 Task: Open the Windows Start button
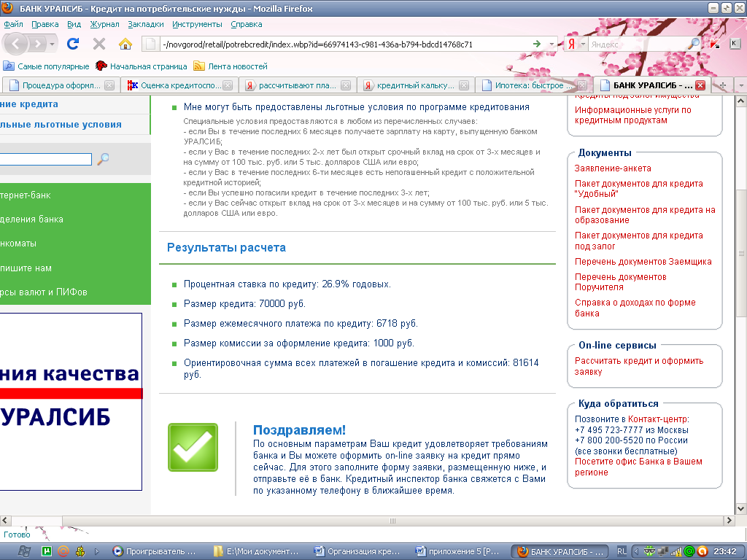[x=25, y=551]
